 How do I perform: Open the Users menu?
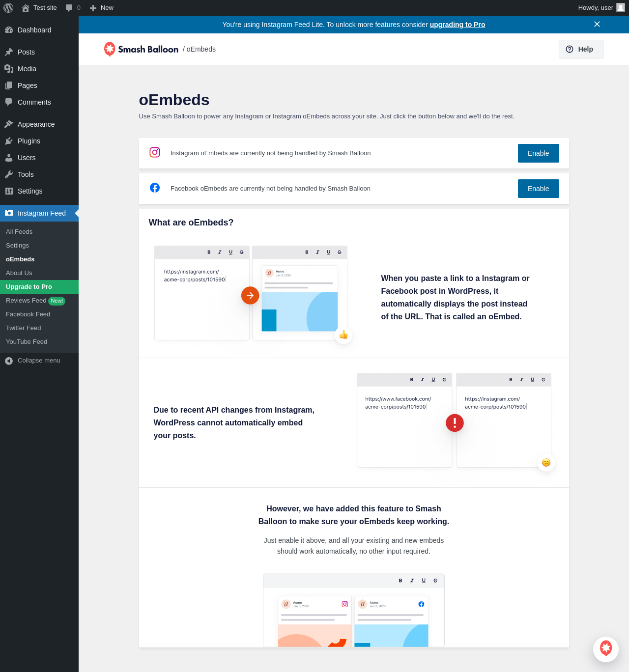[x=39, y=158]
